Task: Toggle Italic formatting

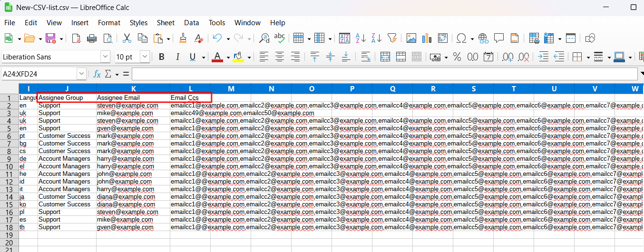Action: 177,57
